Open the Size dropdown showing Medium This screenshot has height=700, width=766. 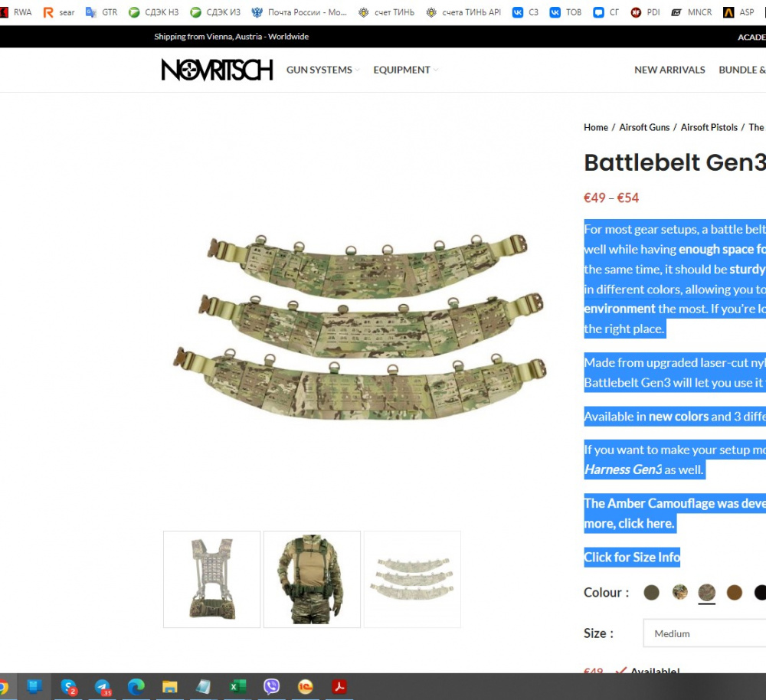(705, 633)
